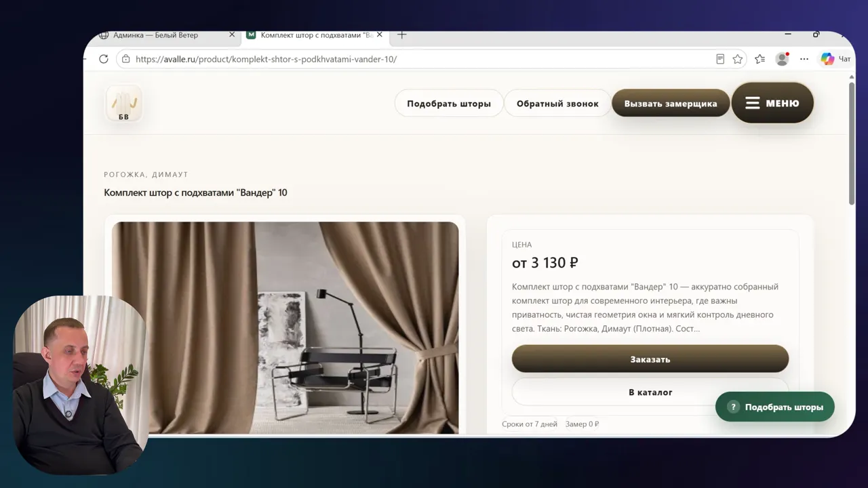The width and height of the screenshot is (868, 488).
Task: Open the curtain product photo
Action: tap(285, 327)
